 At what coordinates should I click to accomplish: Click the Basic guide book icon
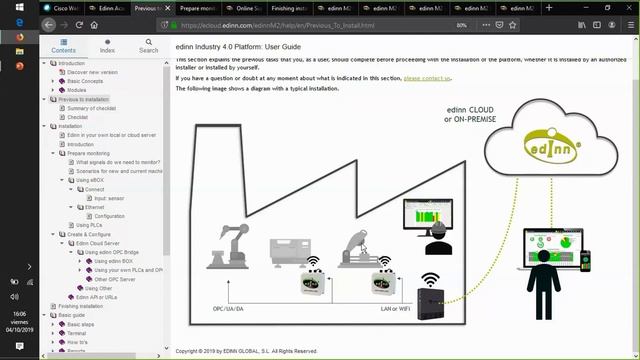click(53, 316)
